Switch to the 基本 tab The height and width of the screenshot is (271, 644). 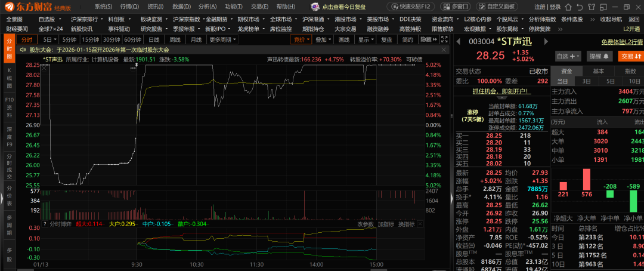click(x=599, y=70)
